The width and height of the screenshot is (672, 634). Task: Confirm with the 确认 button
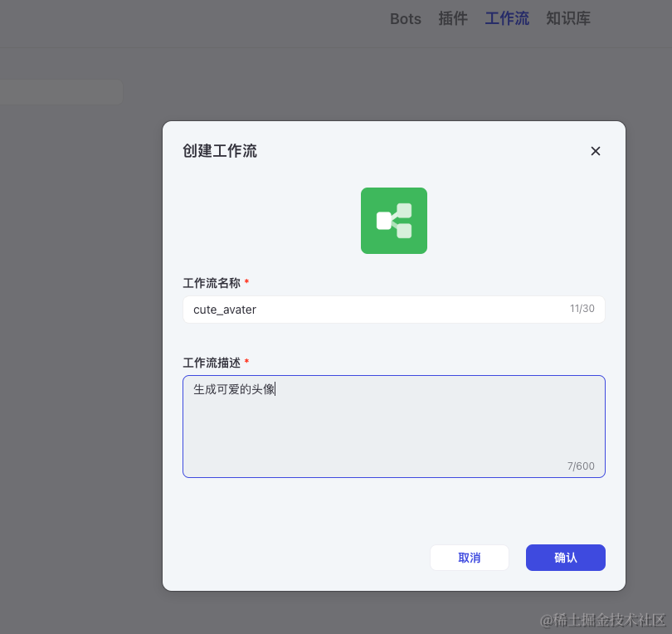point(566,558)
